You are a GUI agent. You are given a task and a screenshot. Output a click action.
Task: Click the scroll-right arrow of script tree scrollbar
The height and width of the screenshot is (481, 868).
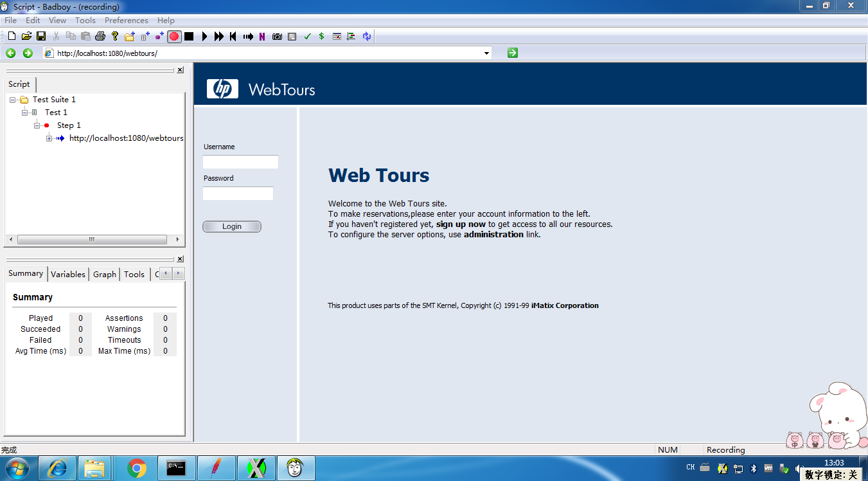pyautogui.click(x=177, y=239)
